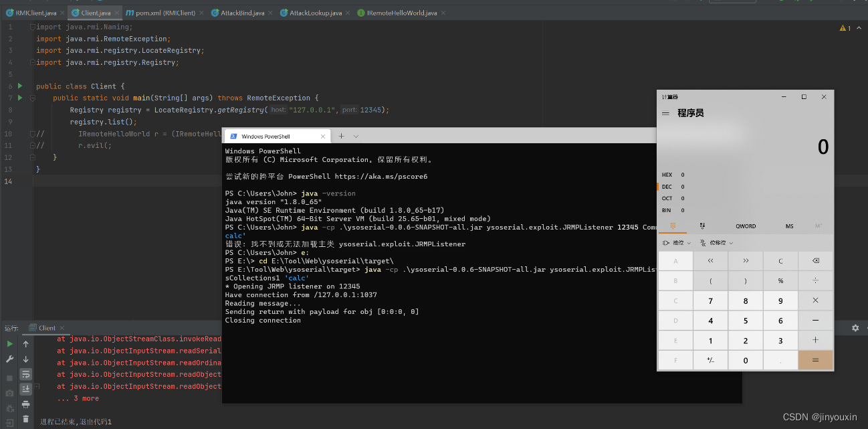Open the Calculator hamburger navigation menu
This screenshot has height=429, width=868.
pos(665,113)
